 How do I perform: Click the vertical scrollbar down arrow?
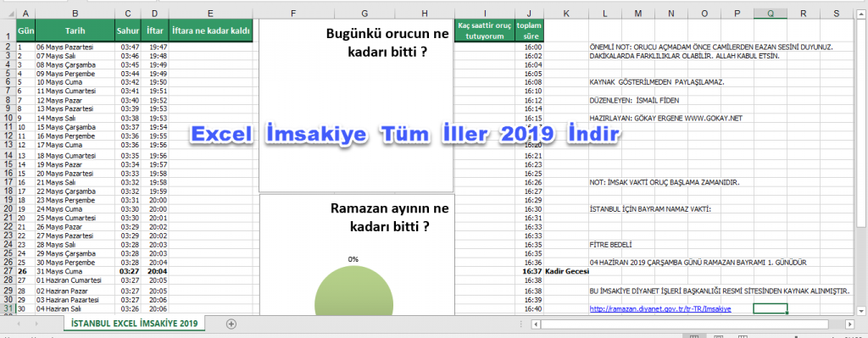coord(861,311)
